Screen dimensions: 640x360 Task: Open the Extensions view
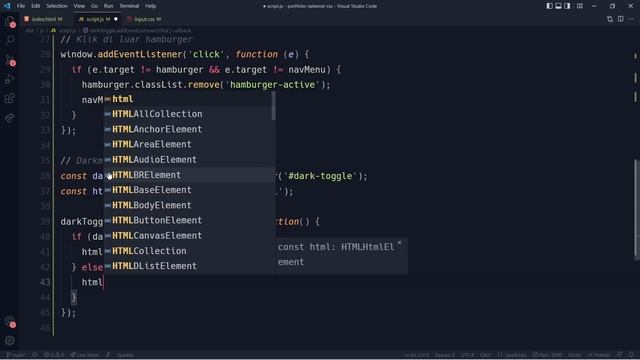click(10, 98)
